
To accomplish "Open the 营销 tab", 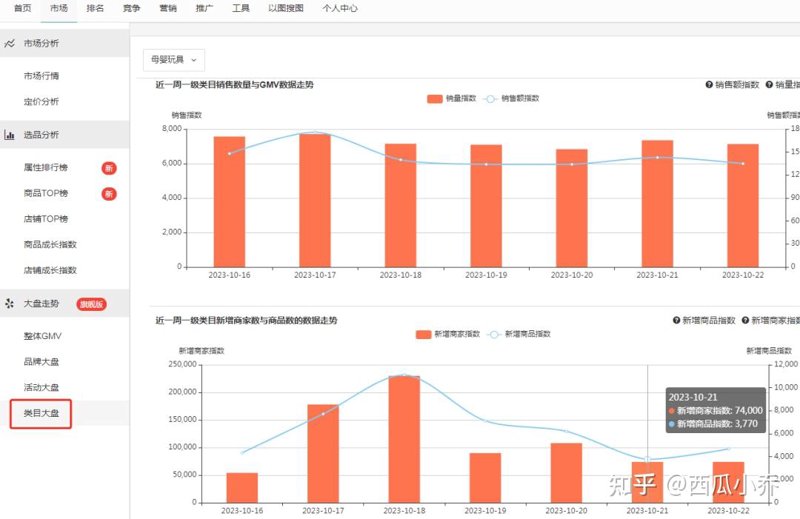I will [x=168, y=8].
